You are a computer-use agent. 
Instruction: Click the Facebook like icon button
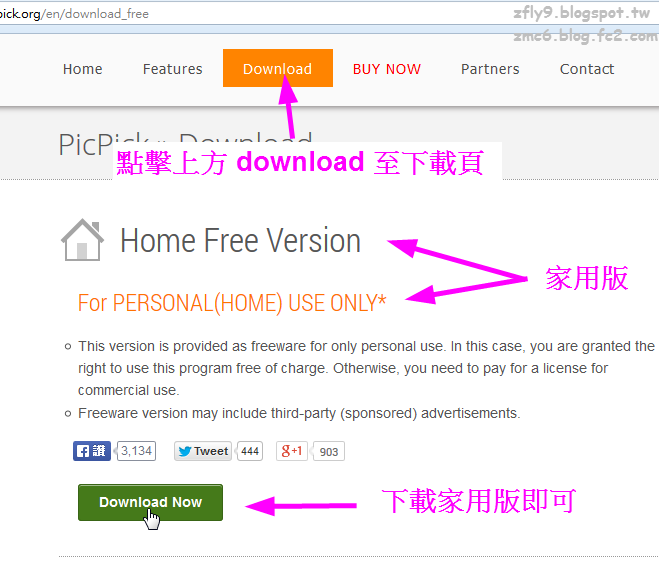click(92, 451)
